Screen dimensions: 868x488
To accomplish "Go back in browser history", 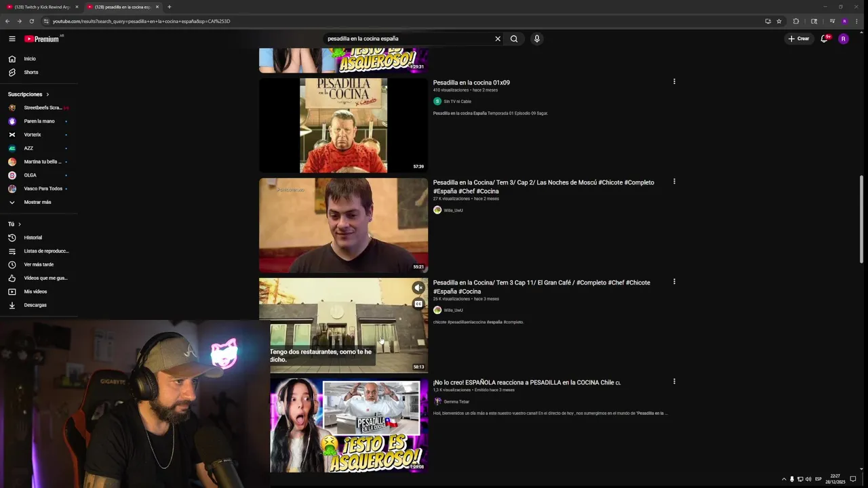I will click(x=7, y=21).
